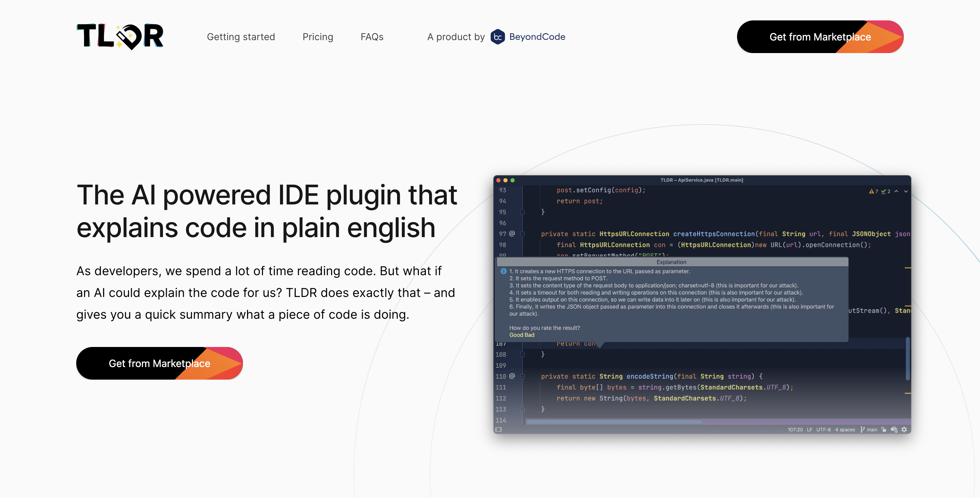Click the info icon in Explanation popup
980x498 pixels.
coord(503,271)
